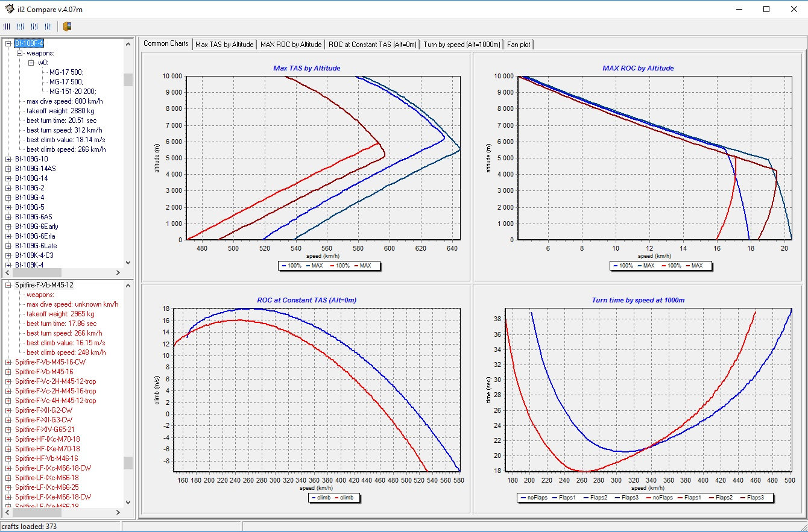Viewport: 808px width, 532px height.
Task: Click the exit door toolbar icon
Action: [67, 27]
